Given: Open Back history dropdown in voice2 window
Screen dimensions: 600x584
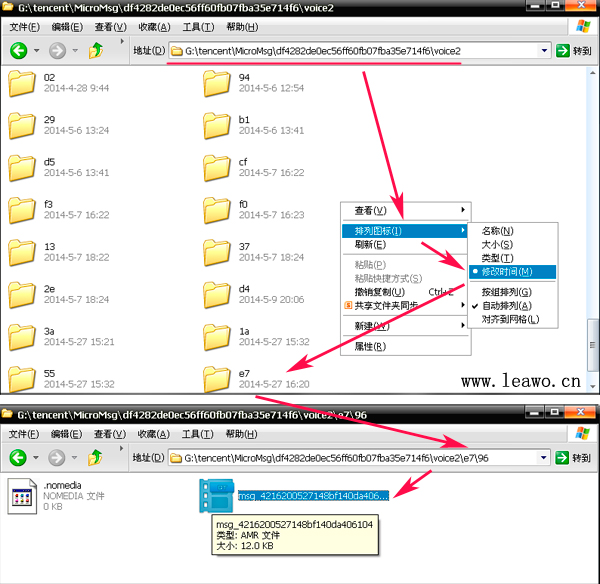Looking at the screenshot, I should coord(37,51).
